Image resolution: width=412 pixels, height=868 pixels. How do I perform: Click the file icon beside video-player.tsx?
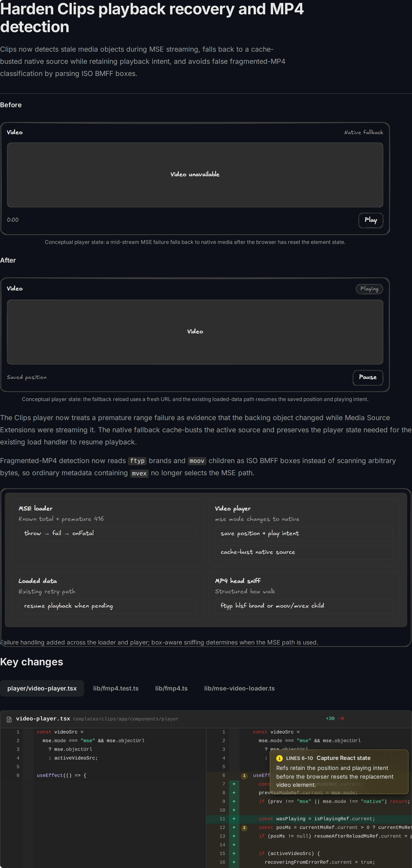(x=9, y=719)
